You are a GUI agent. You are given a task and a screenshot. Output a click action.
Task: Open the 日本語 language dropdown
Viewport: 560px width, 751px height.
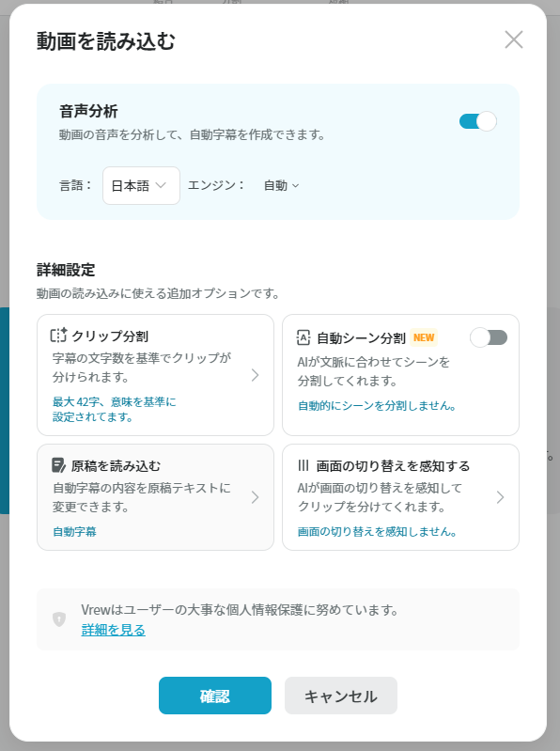[x=141, y=185]
